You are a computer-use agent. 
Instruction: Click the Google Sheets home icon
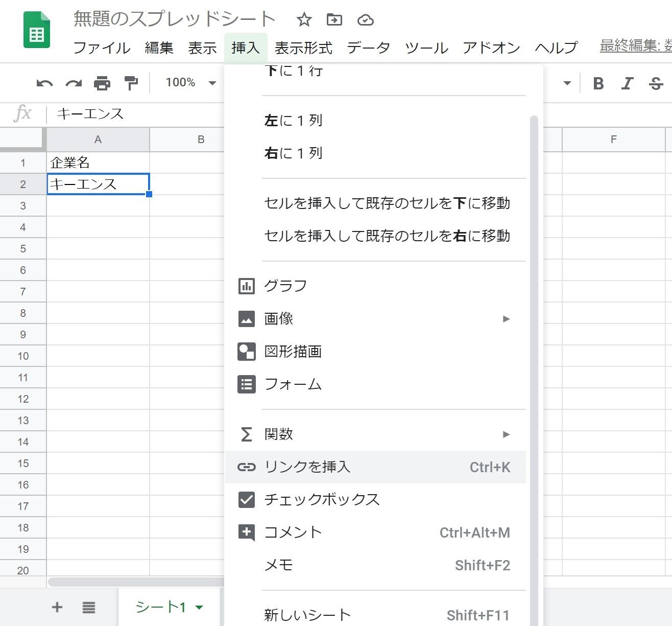[x=37, y=30]
